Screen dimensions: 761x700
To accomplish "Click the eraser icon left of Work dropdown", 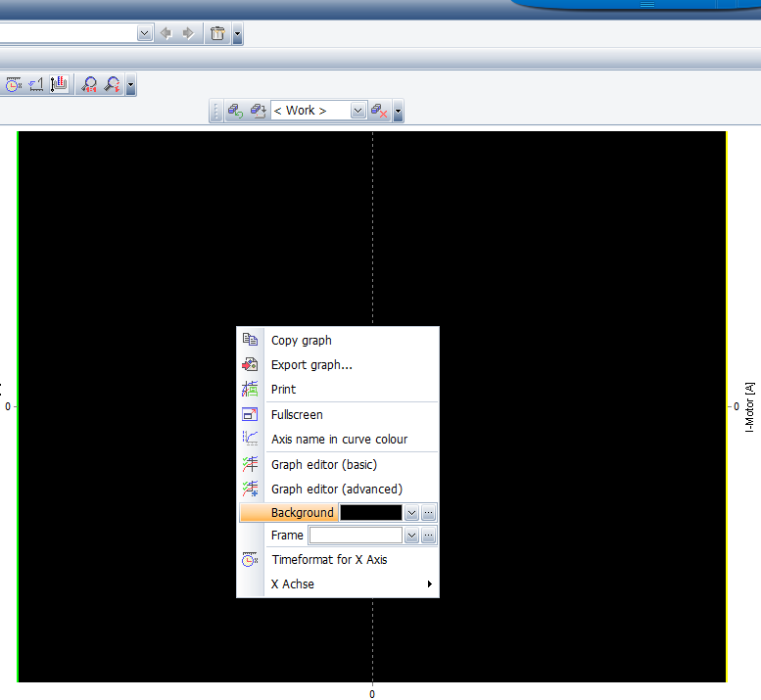I will click(x=258, y=111).
